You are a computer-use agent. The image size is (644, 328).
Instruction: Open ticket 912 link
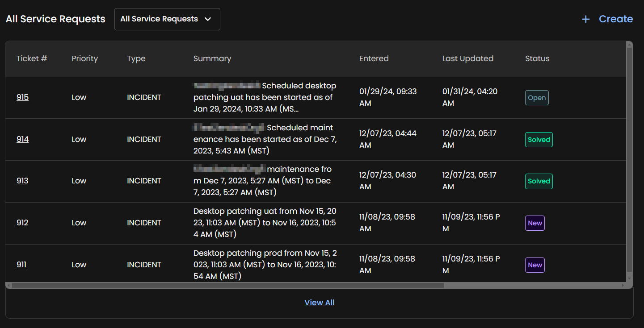pos(22,223)
